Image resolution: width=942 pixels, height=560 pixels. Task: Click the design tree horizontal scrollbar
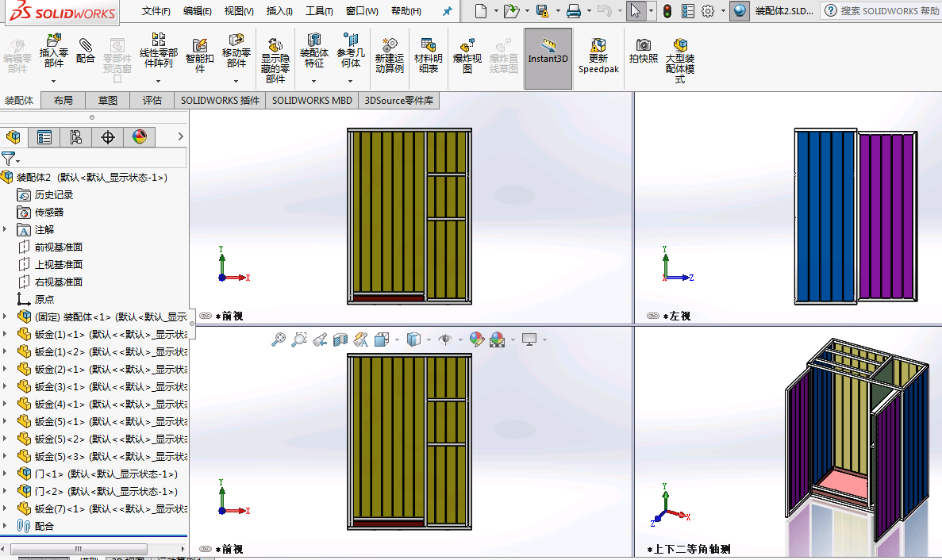pyautogui.click(x=79, y=549)
